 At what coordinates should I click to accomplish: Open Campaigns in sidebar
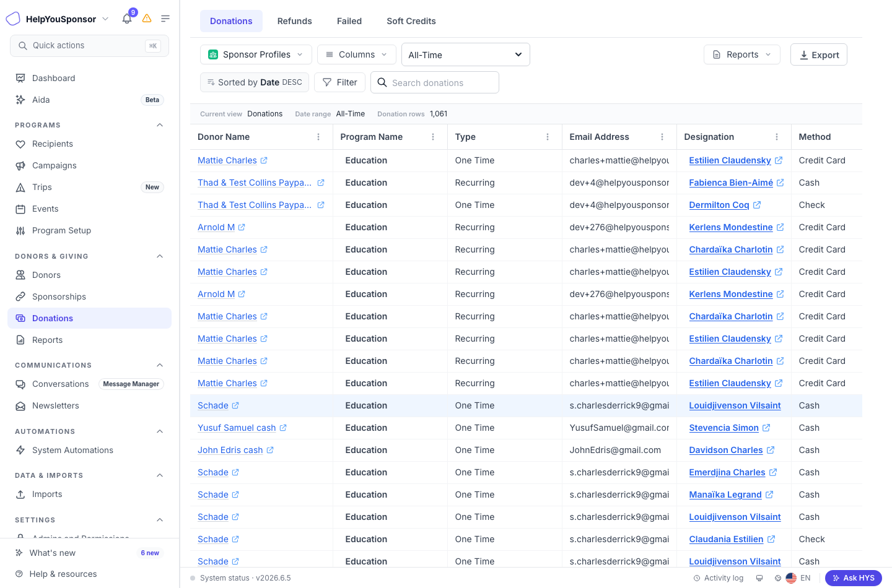point(89,165)
